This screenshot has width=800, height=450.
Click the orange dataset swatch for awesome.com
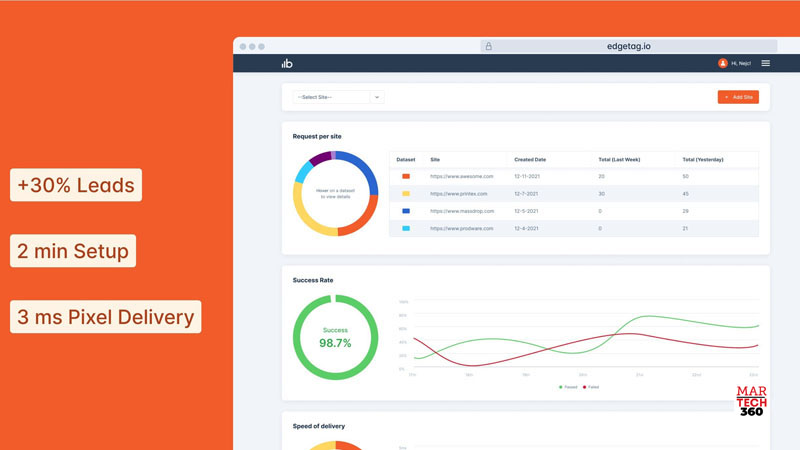(406, 176)
